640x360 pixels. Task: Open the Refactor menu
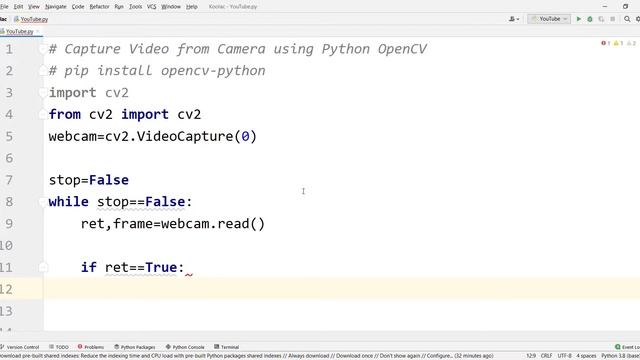(99, 7)
